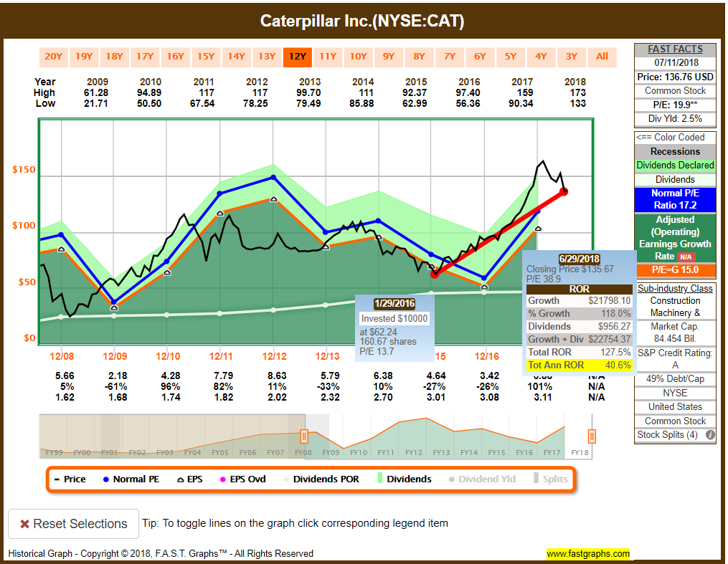Click the Market Cap. 84.454 Bil. value
Viewport: 728px width, 564px height.
pyautogui.click(x=675, y=333)
